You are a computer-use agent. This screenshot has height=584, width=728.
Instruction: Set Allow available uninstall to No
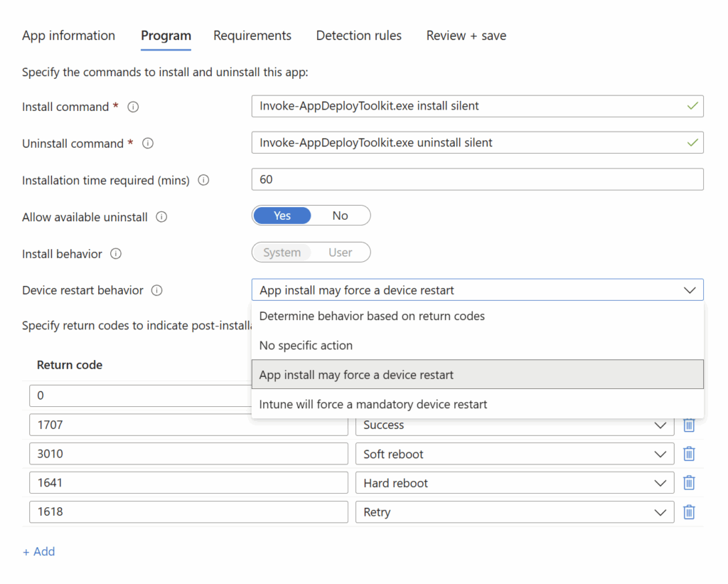pos(340,215)
